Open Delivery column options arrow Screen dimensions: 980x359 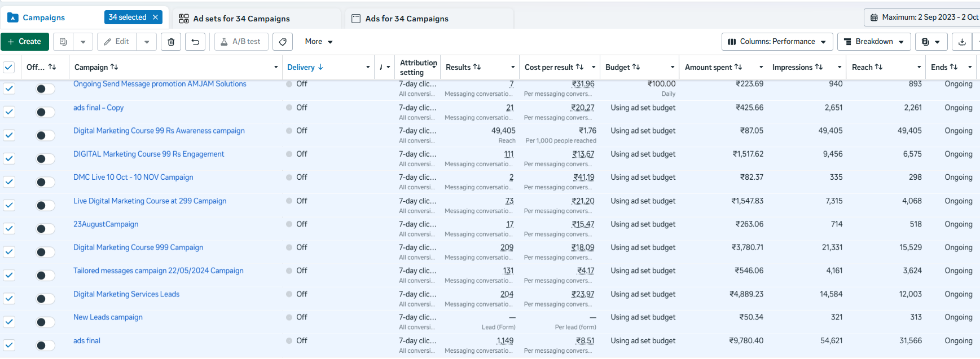click(x=368, y=67)
